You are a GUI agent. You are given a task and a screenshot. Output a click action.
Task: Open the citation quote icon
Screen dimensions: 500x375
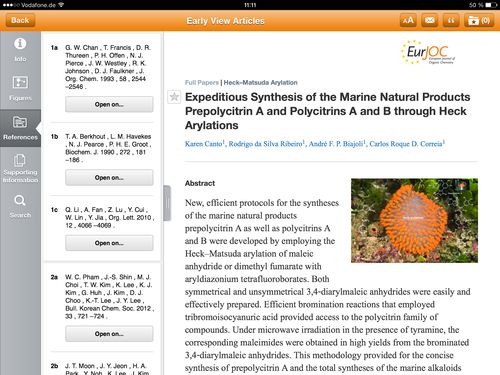451,21
